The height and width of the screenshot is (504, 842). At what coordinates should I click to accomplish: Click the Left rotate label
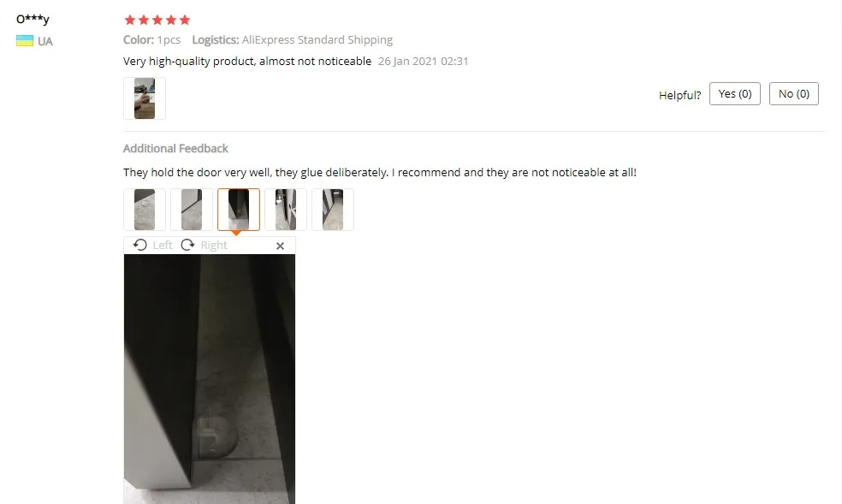point(163,246)
